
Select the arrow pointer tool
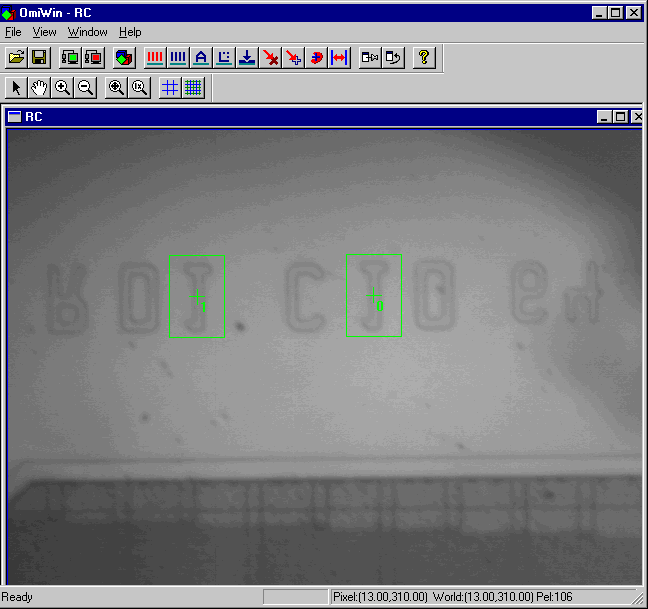coord(16,88)
